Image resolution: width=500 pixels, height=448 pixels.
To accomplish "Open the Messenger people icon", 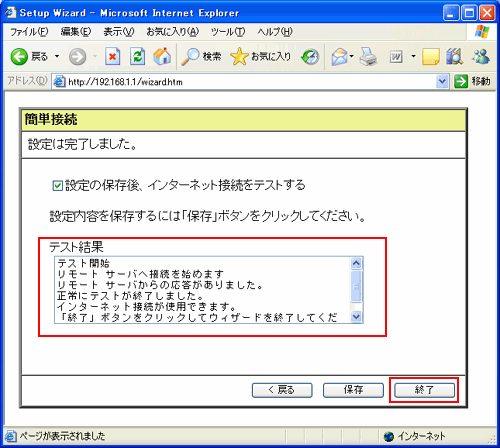I will tap(481, 56).
